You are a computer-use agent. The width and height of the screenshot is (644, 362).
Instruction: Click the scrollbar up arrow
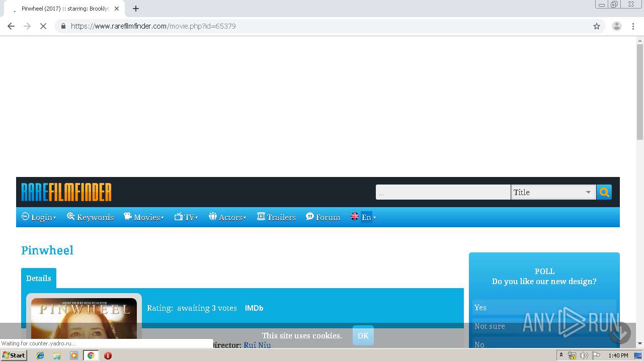(x=640, y=40)
